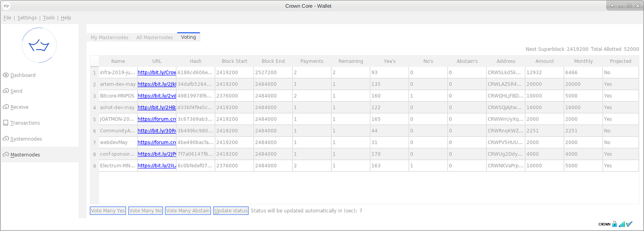Image resolution: width=644 pixels, height=231 pixels.
Task: Click the Vote Many No button
Action: pyautogui.click(x=146, y=211)
